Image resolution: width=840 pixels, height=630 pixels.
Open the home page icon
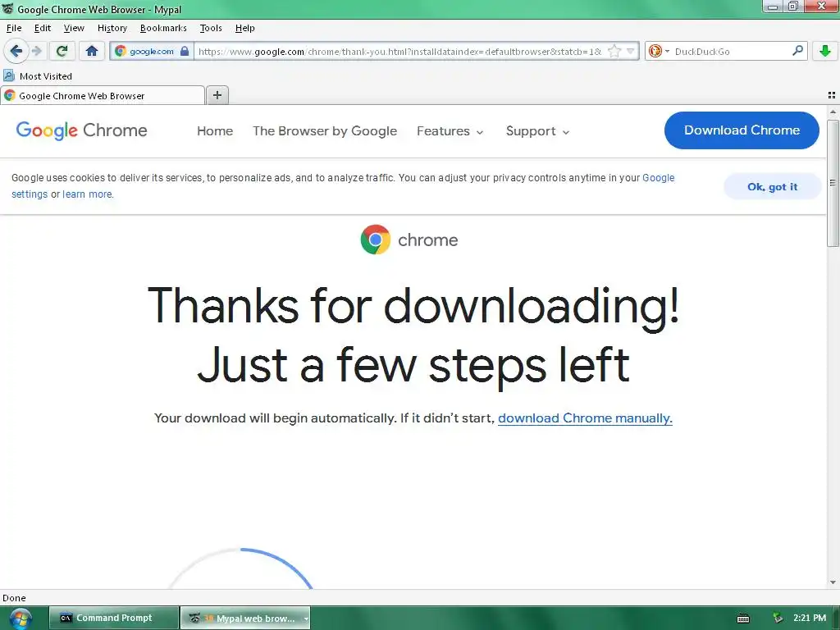coord(92,51)
